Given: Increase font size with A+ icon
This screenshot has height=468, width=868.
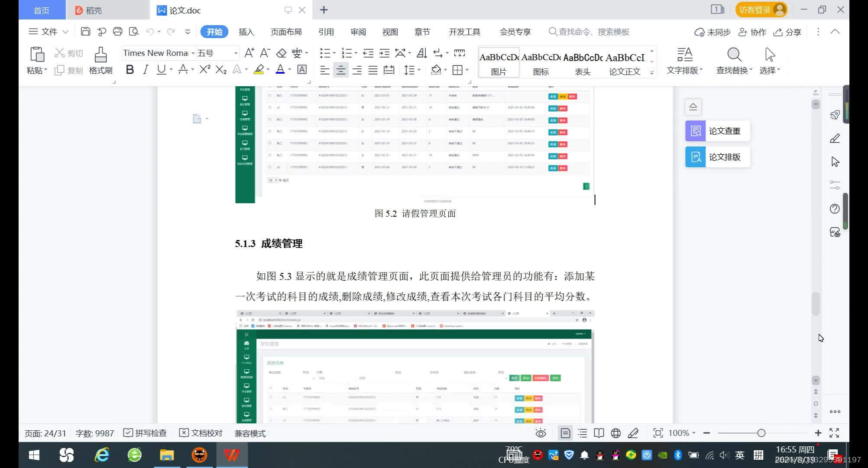Looking at the screenshot, I should 249,53.
